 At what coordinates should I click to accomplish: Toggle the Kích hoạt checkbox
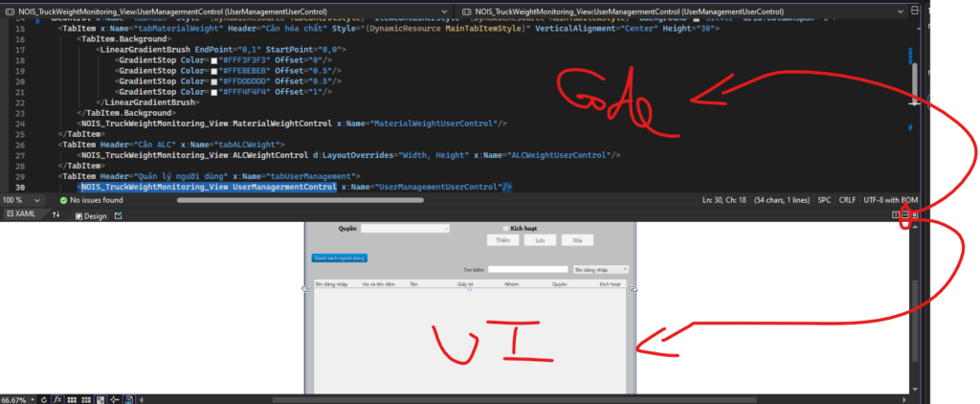point(505,229)
